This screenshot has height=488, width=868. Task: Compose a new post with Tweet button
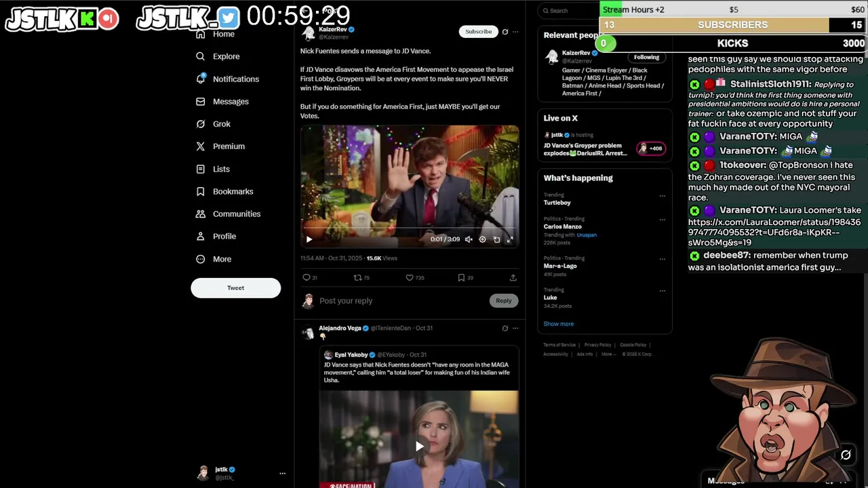click(235, 288)
